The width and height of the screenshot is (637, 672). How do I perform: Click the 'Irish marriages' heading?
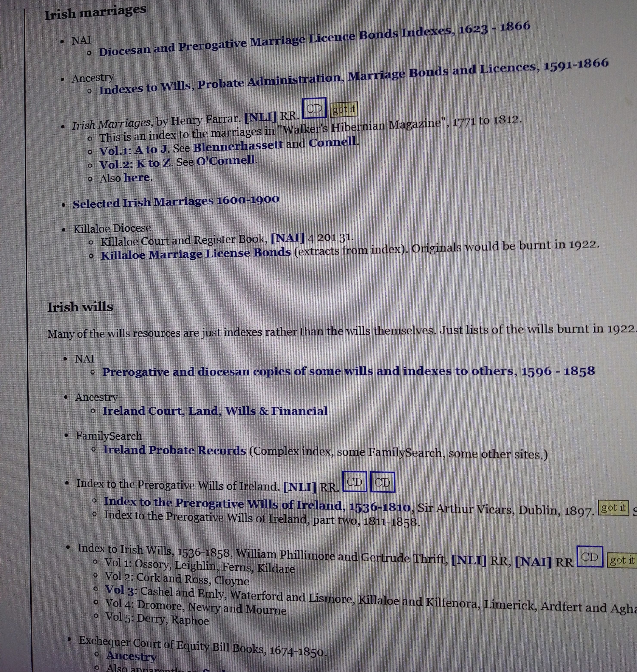[95, 12]
